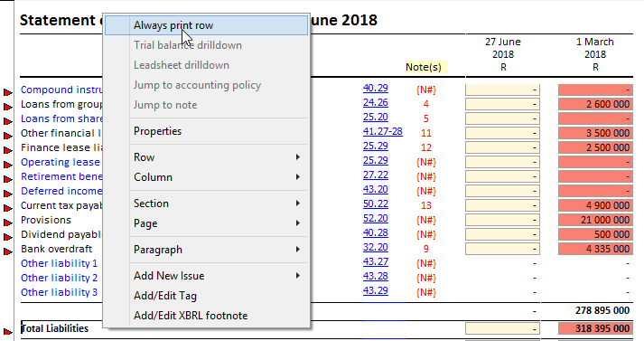Click the 27 June 2018 Loans from group input
The image size is (644, 341).
click(x=502, y=104)
